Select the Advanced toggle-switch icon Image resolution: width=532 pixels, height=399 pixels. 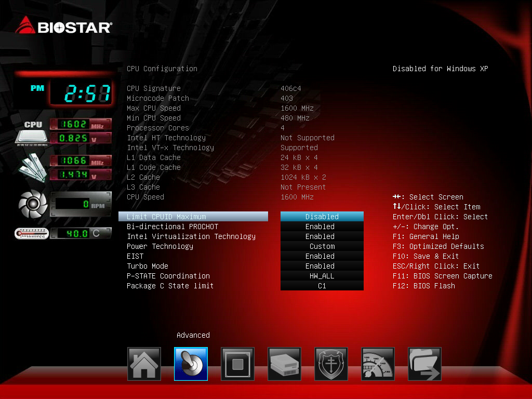[191, 364]
